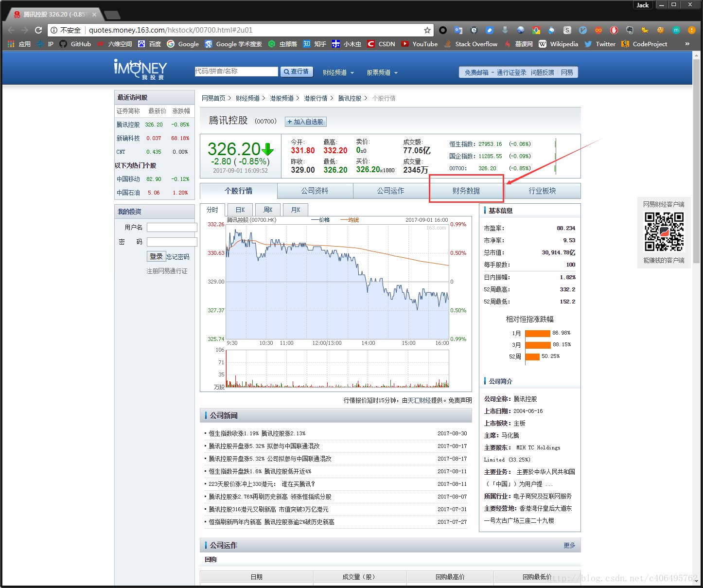The height and width of the screenshot is (588, 703).
Task: Bookmark this page with the star icon
Action: coord(427,30)
